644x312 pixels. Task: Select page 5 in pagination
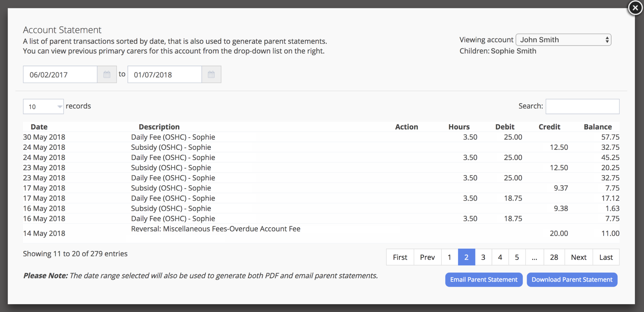point(517,257)
